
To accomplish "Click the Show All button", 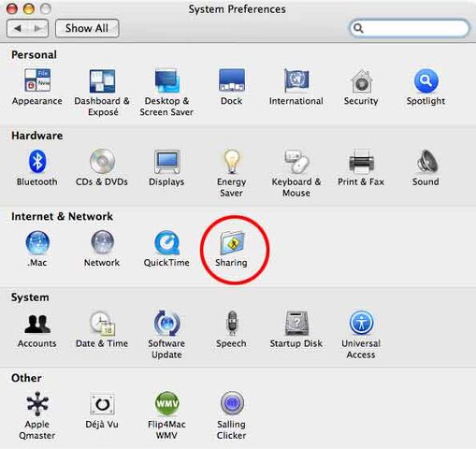I will (x=87, y=28).
